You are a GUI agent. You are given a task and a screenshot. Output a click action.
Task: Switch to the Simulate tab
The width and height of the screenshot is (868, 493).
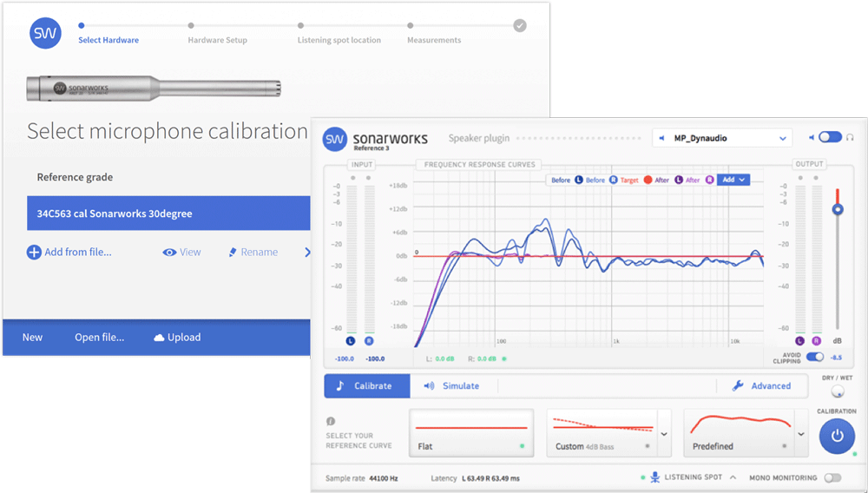(452, 385)
